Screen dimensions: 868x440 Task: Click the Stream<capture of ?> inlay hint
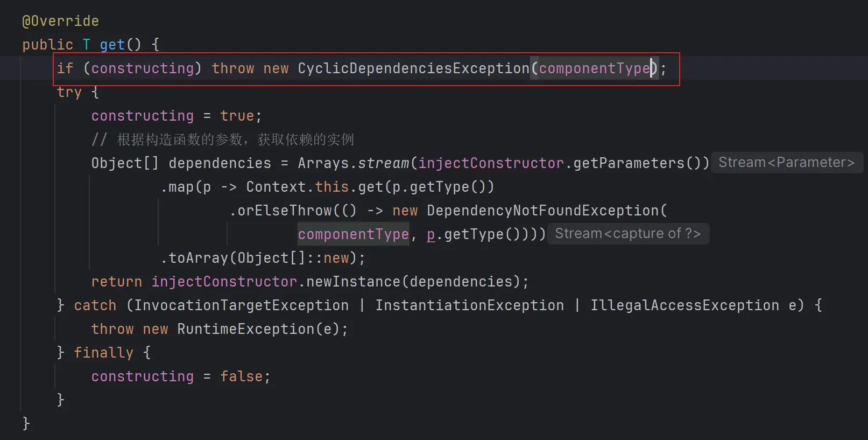pos(627,234)
